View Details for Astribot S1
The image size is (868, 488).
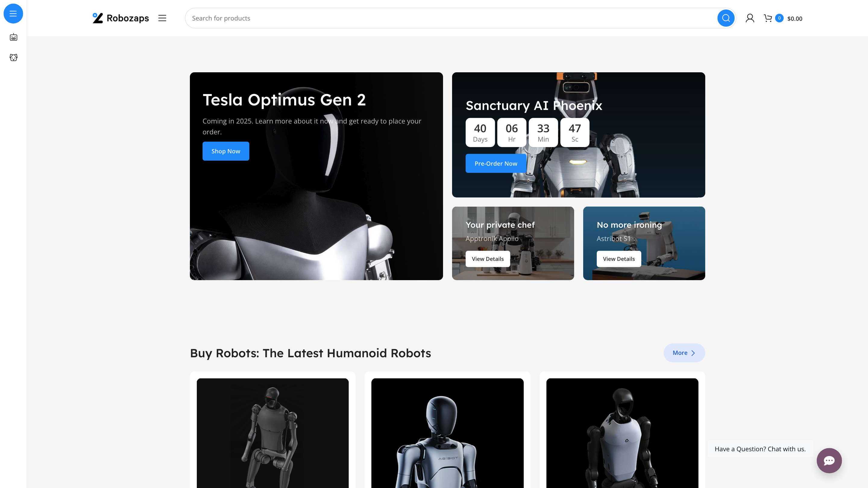[619, 259]
